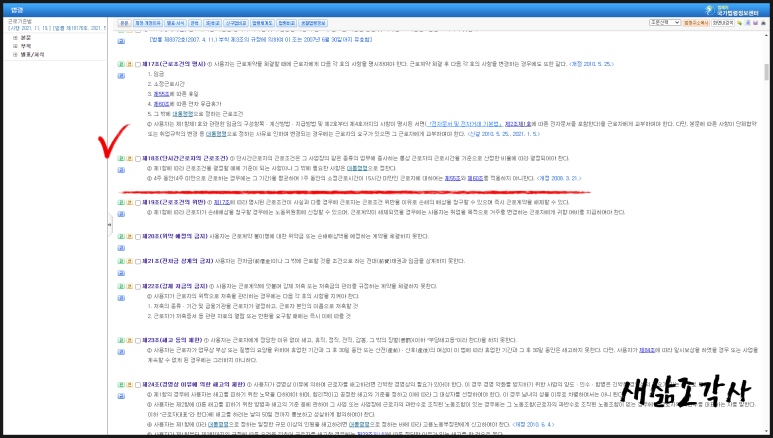Viewport: 773px width, 438px height.
Task: Open the 제60조 link in 제17조 item 4
Action: pyautogui.click(x=161, y=104)
